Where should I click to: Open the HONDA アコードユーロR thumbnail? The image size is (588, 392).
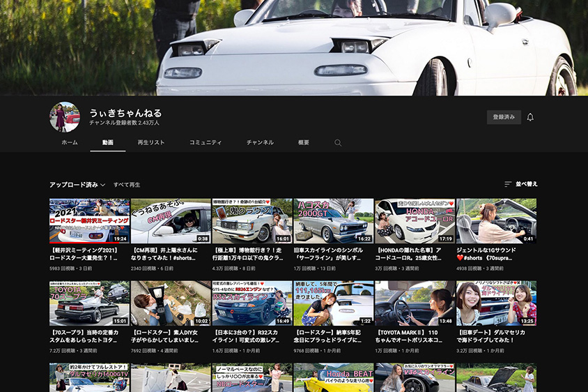point(415,221)
